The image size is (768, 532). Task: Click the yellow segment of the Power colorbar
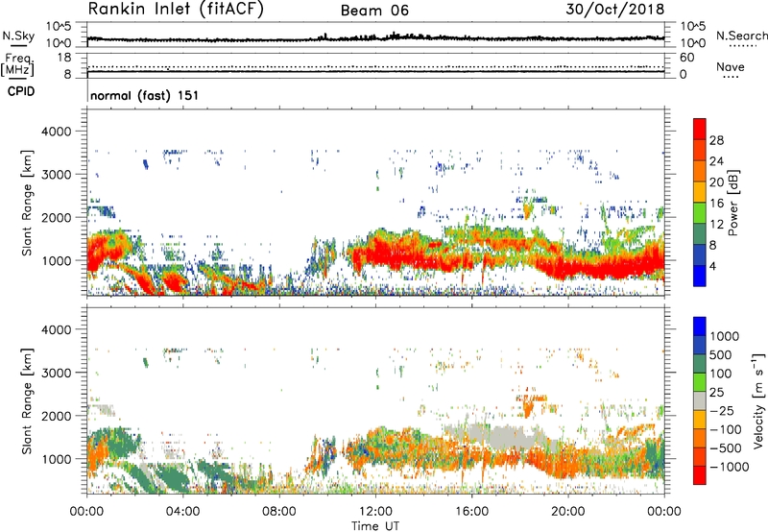[700, 191]
